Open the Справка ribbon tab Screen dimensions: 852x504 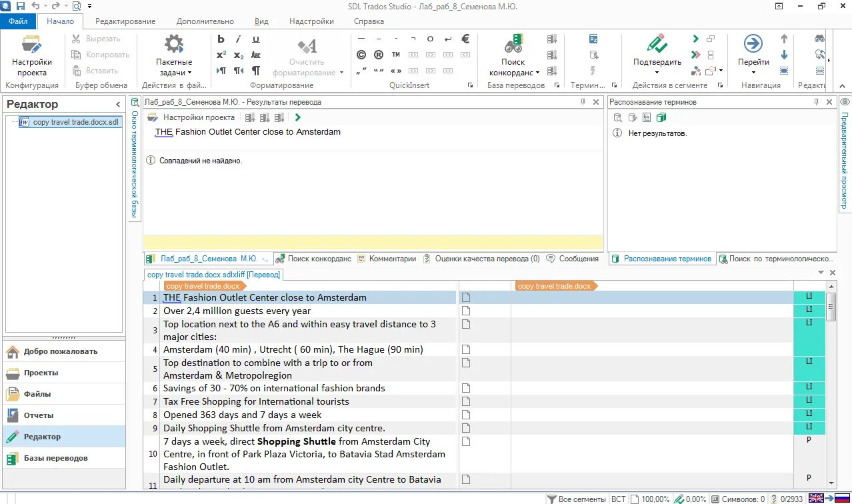point(369,21)
